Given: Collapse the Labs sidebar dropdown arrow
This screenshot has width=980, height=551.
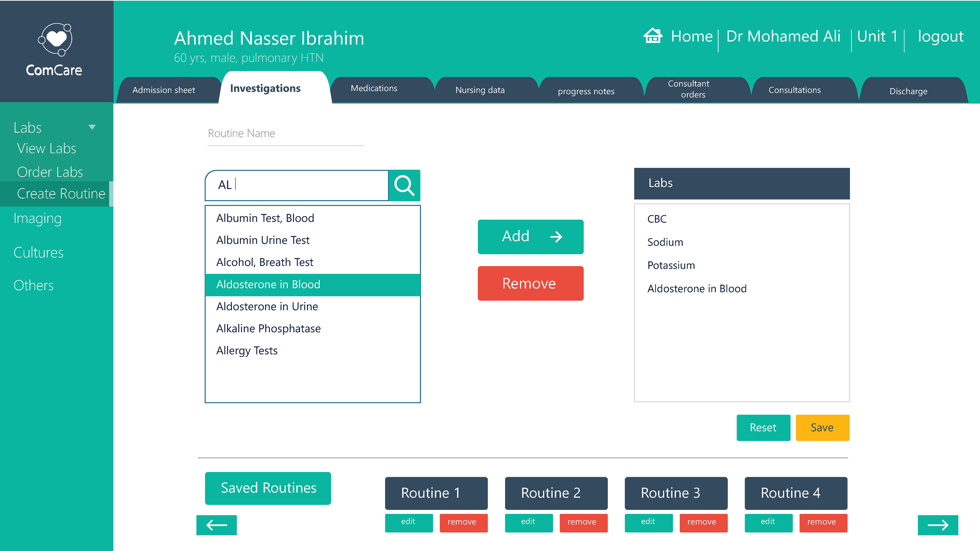Looking at the screenshot, I should tap(92, 127).
